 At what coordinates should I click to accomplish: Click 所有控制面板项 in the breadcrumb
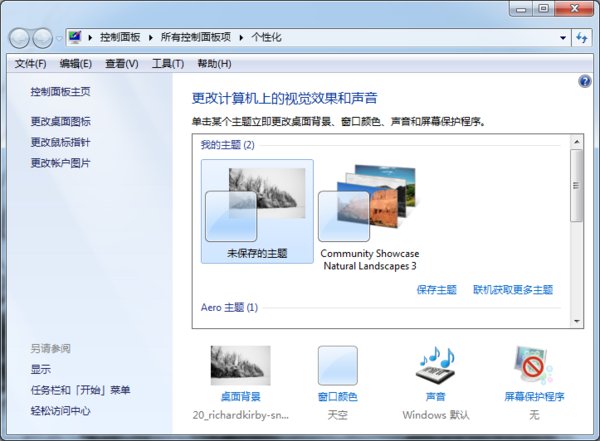coord(196,38)
